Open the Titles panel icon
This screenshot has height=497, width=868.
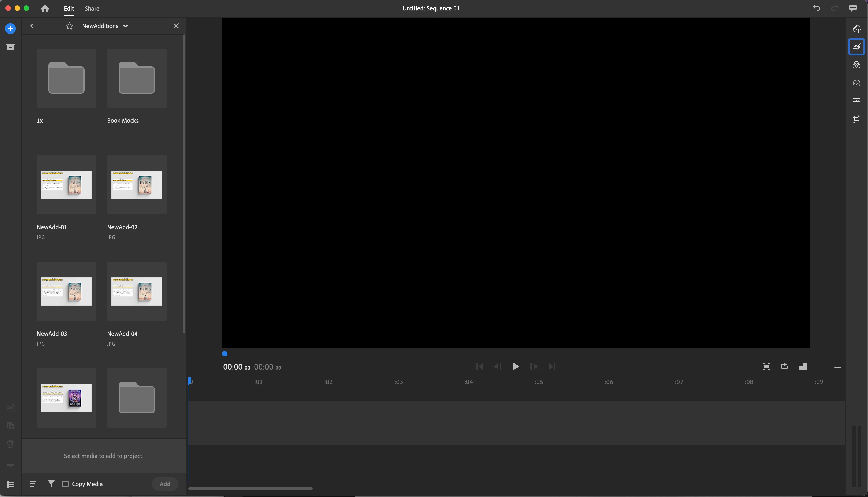(856, 29)
